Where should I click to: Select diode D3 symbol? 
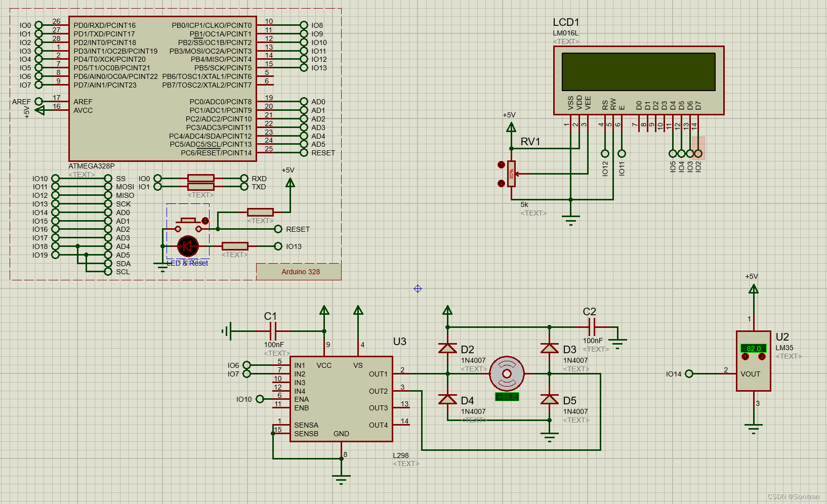[550, 348]
